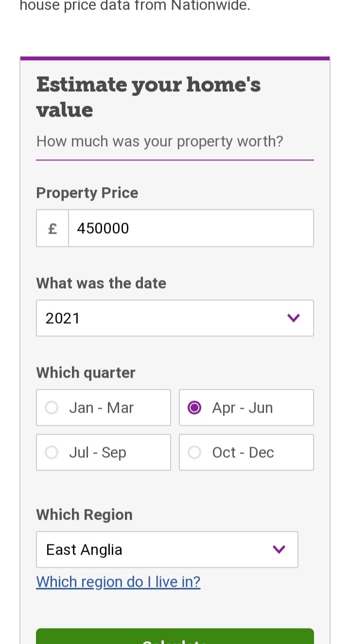Screen dimensions: 350x644
Task: Click the purple bar atop the calculator card
Action: 175,58
